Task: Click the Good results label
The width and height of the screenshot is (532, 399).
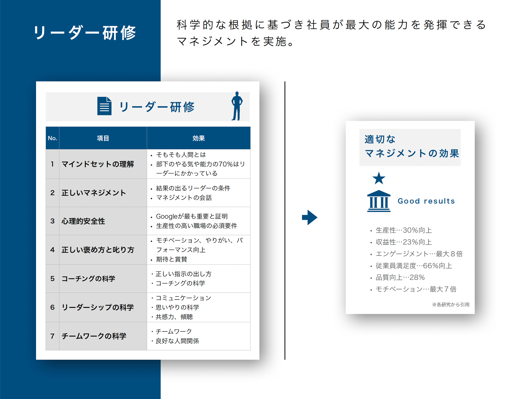Action: tap(426, 201)
